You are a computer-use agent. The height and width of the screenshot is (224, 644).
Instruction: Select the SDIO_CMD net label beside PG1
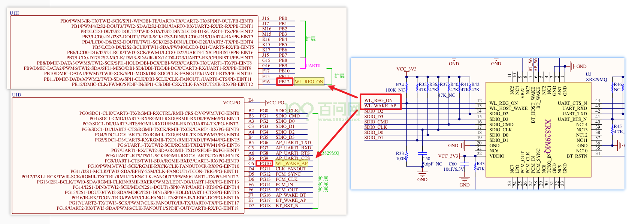point(288,116)
